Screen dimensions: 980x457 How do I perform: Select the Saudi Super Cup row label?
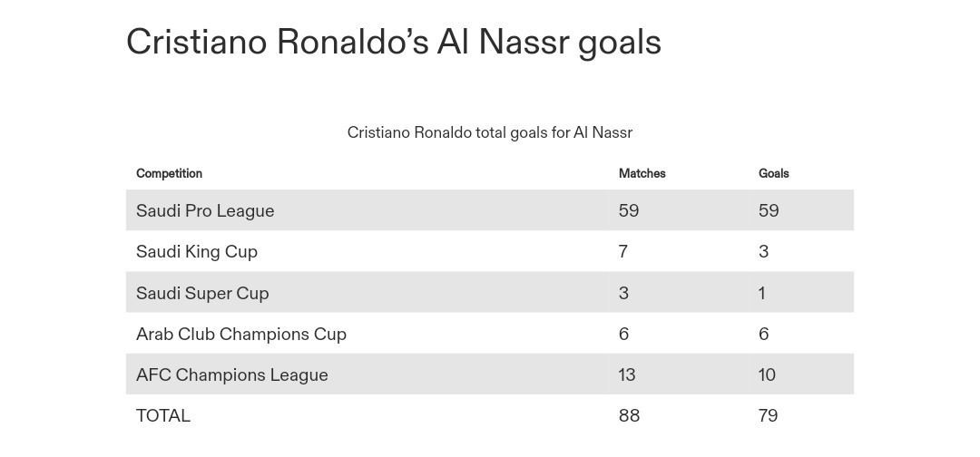pos(202,294)
